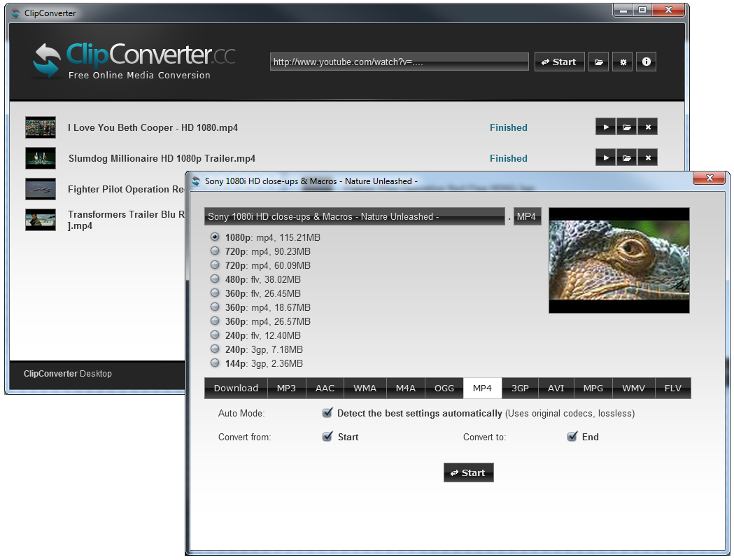Select 'I Love You Beth Cooper - HD 1080.mp4'
This screenshot has width=734, height=560.
coord(153,127)
